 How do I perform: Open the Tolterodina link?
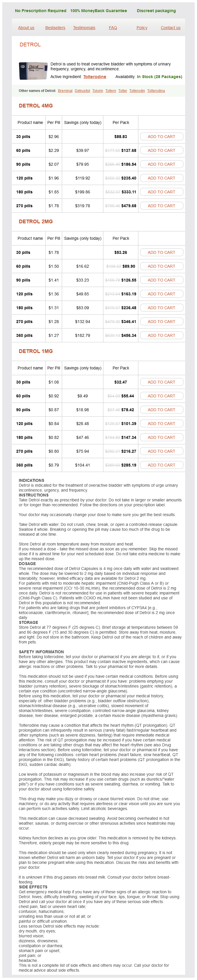tap(156, 91)
